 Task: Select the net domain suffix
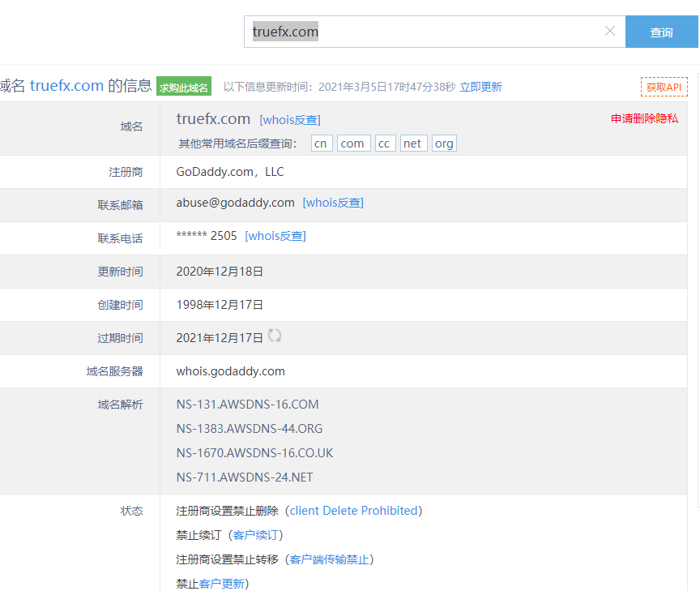pyautogui.click(x=412, y=143)
